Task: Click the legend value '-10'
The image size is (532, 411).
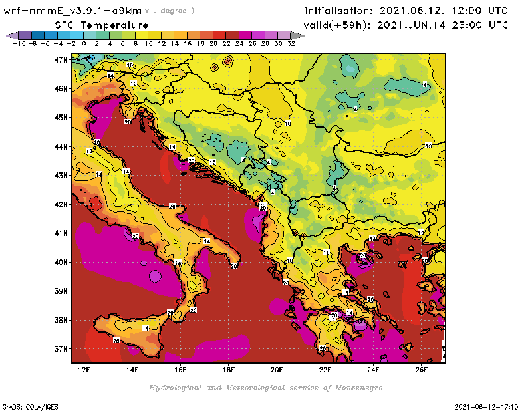Action: pos(19,43)
